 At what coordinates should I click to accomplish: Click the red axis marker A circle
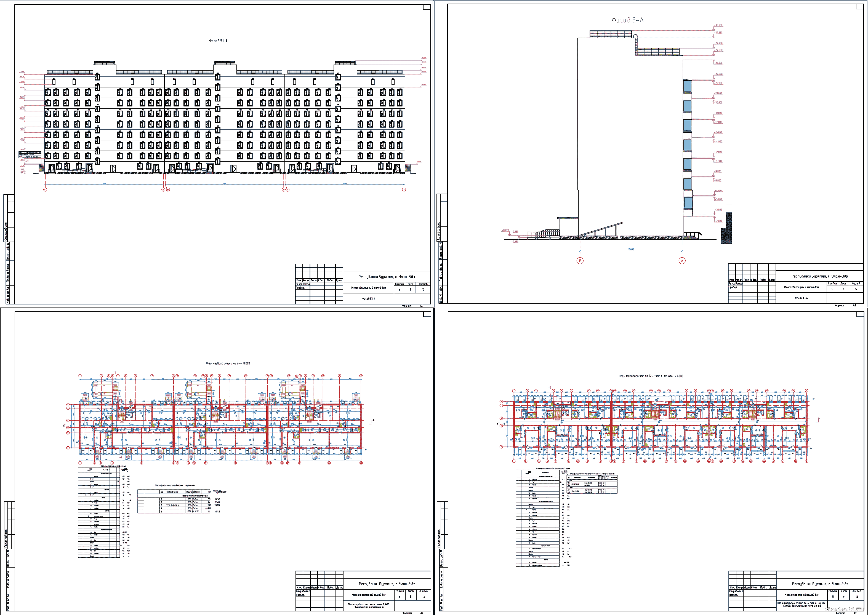point(682,261)
